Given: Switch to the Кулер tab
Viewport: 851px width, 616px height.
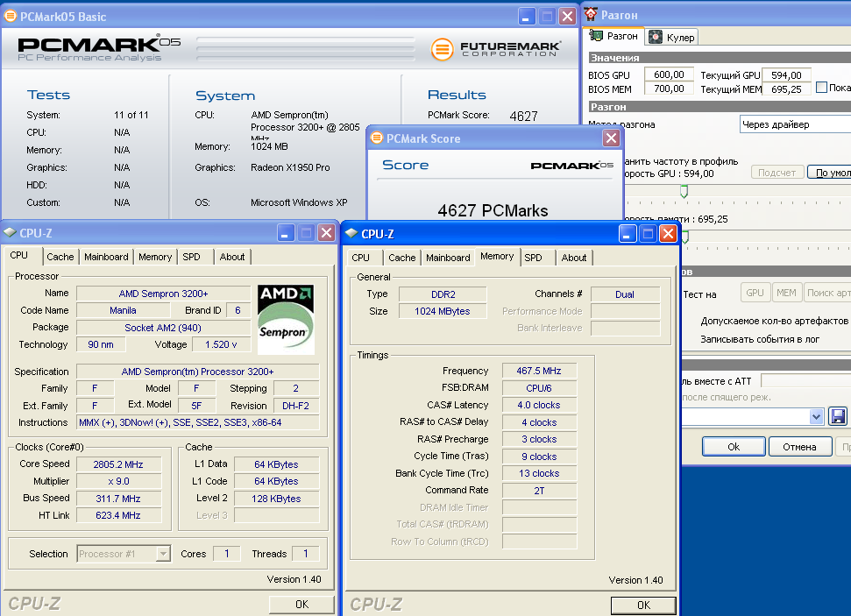Looking at the screenshot, I should 672,37.
